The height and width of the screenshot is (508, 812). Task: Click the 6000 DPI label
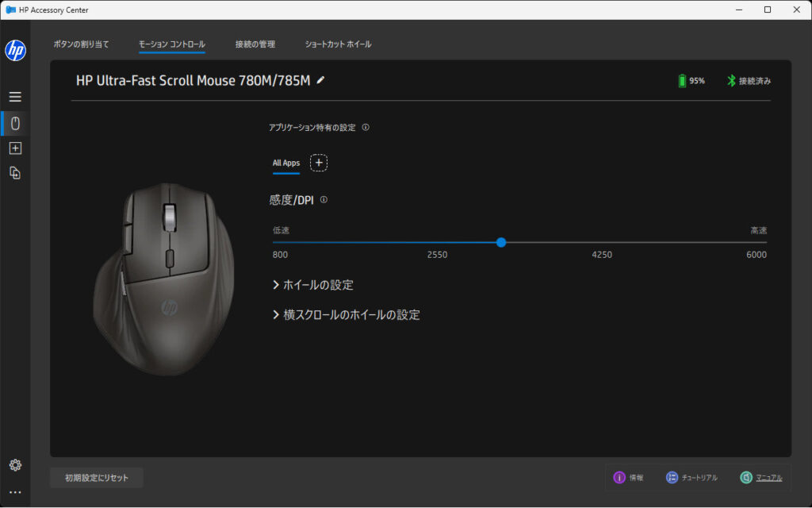[756, 255]
